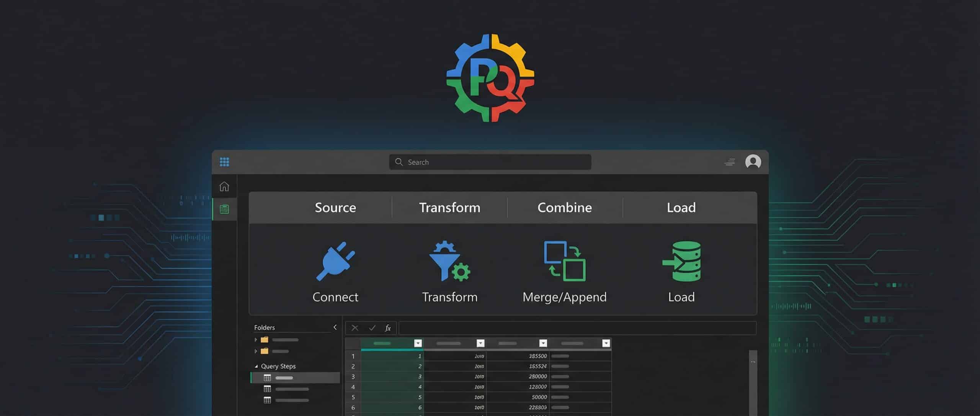Expand the first folder tree item

(256, 340)
